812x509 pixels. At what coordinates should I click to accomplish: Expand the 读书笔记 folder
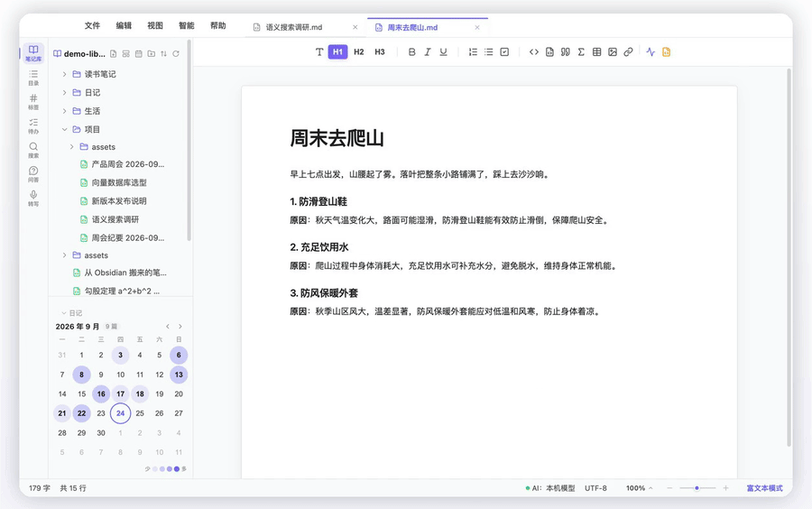[64, 74]
